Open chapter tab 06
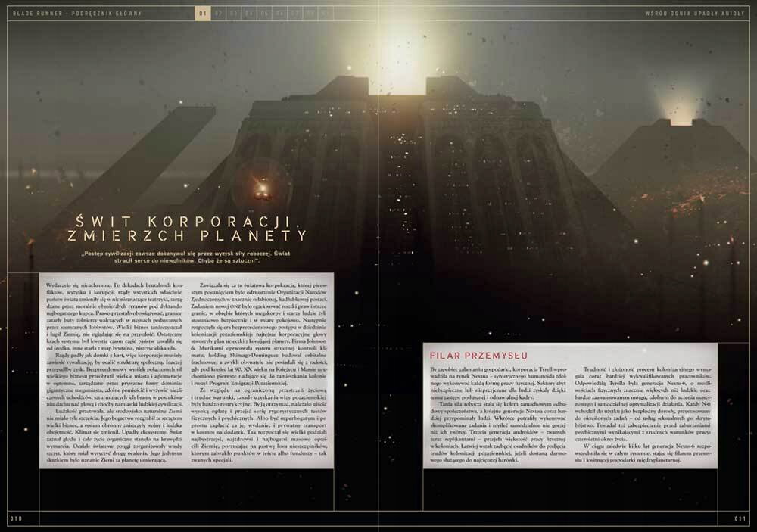This screenshot has height=532, width=757. [x=279, y=14]
